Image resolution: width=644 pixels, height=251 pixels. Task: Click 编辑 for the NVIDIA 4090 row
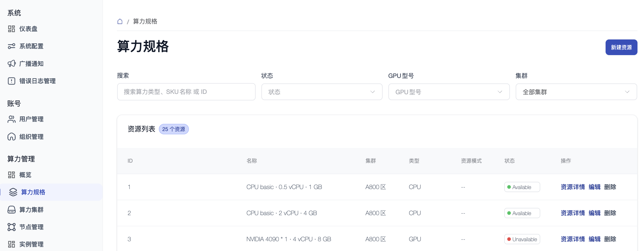[x=594, y=239]
